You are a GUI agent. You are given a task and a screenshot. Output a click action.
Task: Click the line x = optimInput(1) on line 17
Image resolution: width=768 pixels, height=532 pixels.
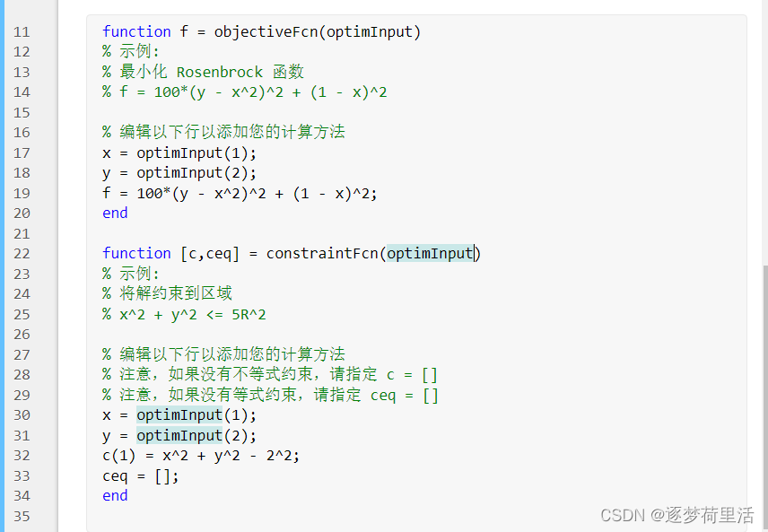pyautogui.click(x=179, y=153)
